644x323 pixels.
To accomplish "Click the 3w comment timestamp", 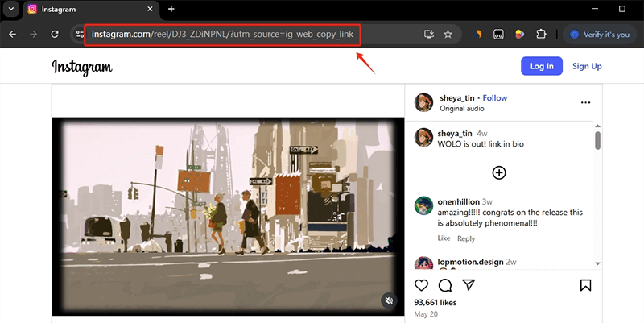I will tap(487, 201).
